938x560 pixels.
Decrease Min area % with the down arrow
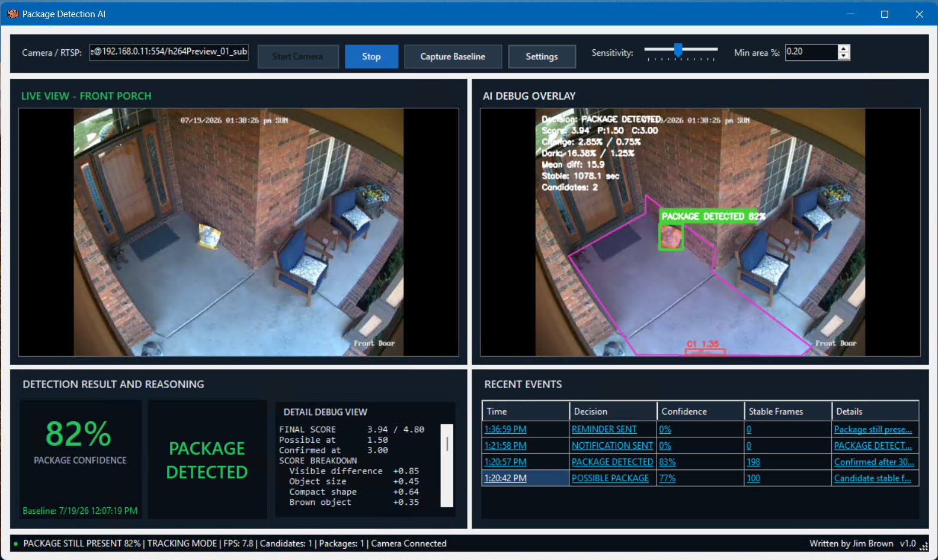click(x=844, y=56)
